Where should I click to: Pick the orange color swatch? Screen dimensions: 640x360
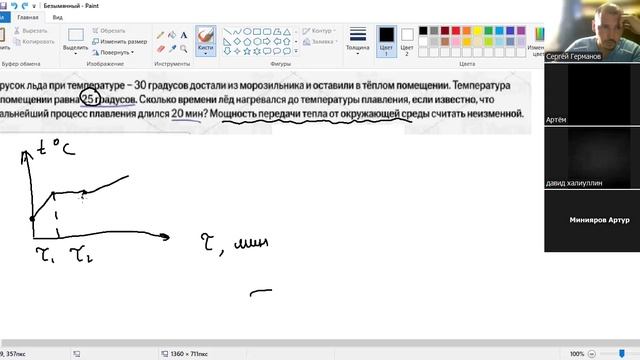[467, 31]
